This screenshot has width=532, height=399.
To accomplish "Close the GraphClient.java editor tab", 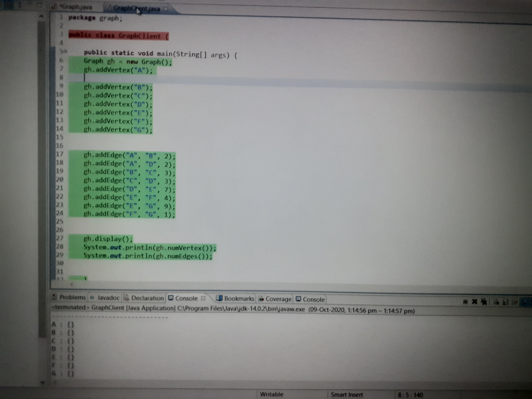I will coord(166,9).
